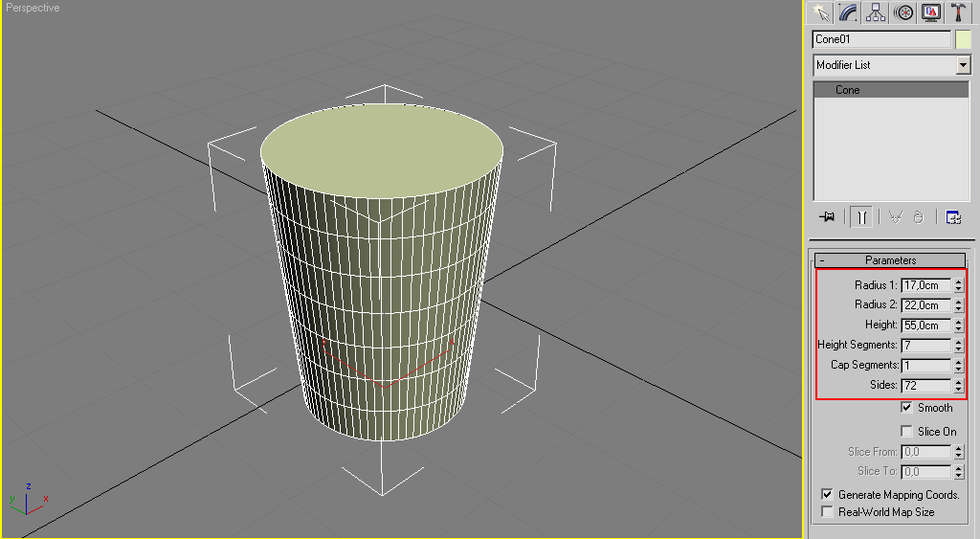
Task: Open the Modify command panel tab
Action: point(848,12)
